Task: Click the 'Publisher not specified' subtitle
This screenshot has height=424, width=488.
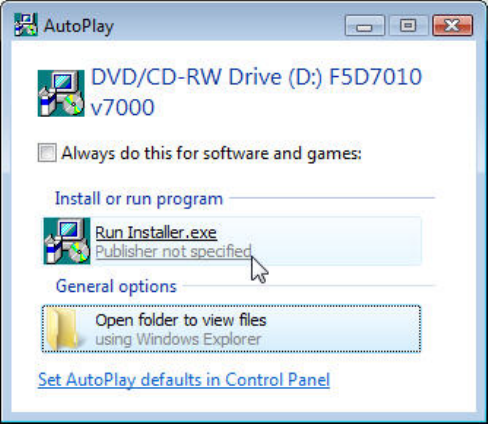Action: 173,251
